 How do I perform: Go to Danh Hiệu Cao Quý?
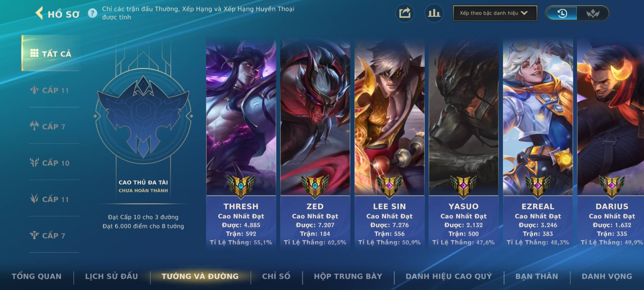449,276
